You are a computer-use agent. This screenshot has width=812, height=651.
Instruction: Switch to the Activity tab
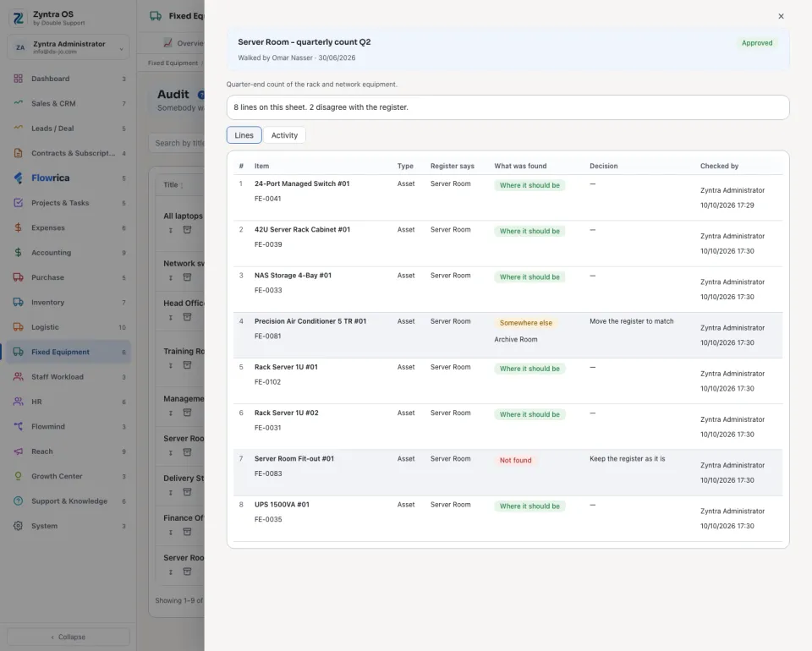click(284, 135)
